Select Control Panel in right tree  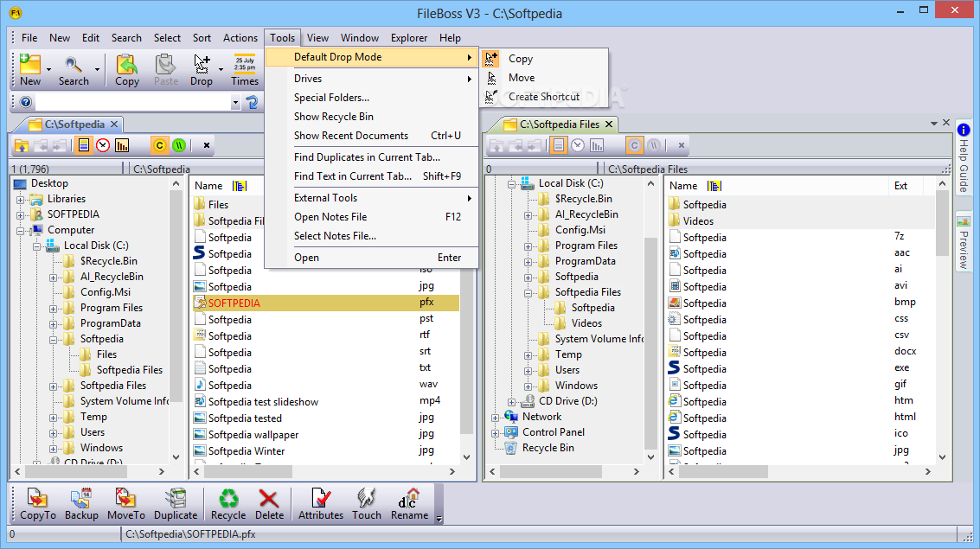[553, 432]
